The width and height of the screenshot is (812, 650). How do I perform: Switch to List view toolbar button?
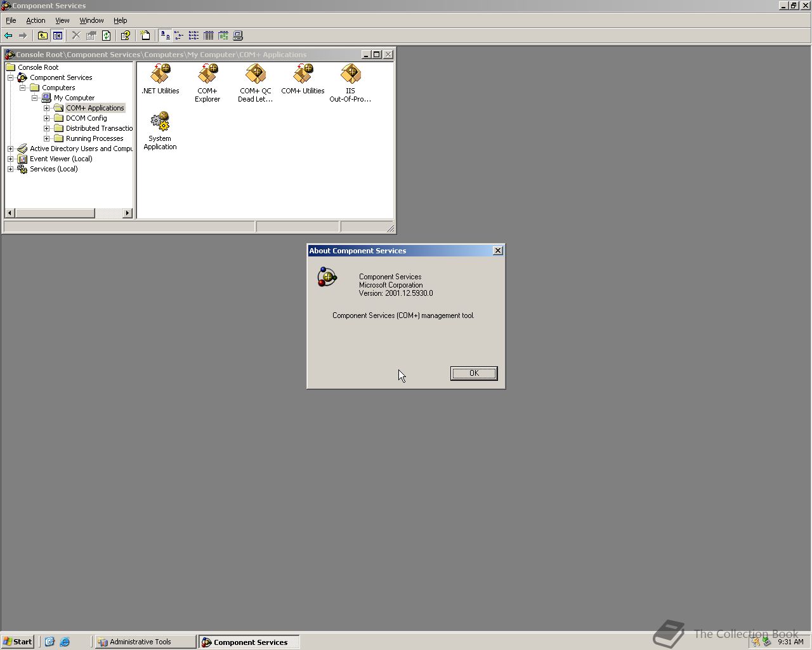(x=193, y=36)
